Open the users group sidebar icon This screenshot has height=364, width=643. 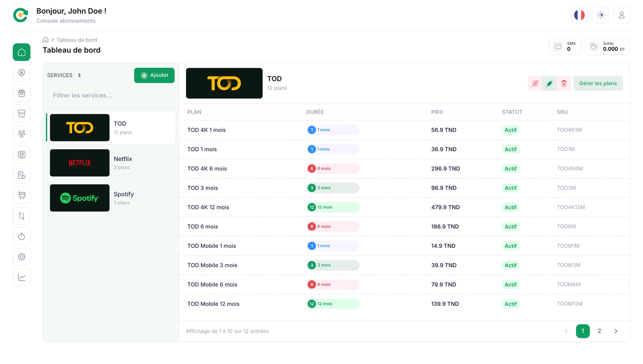click(x=21, y=134)
